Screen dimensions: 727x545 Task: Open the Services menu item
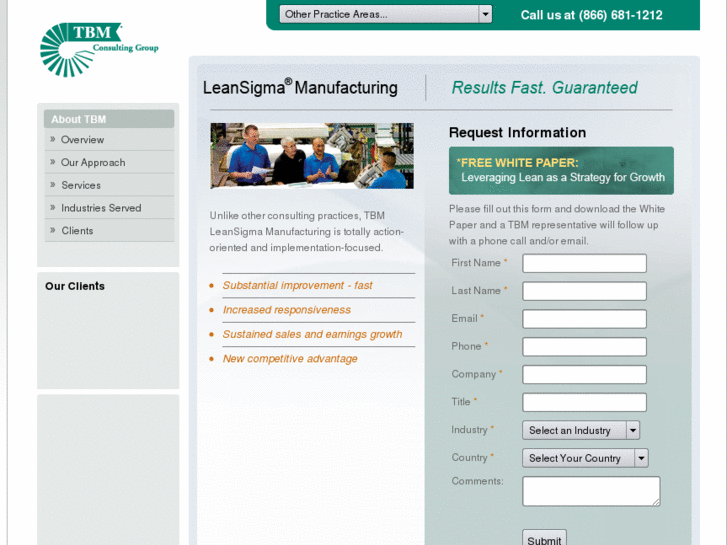point(81,185)
